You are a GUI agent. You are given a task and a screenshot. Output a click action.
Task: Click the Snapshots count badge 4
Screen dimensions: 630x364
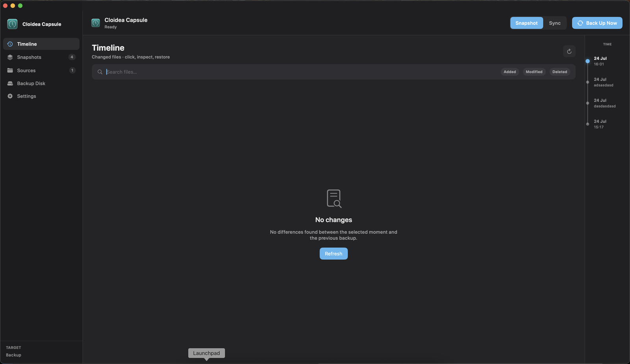pos(72,57)
